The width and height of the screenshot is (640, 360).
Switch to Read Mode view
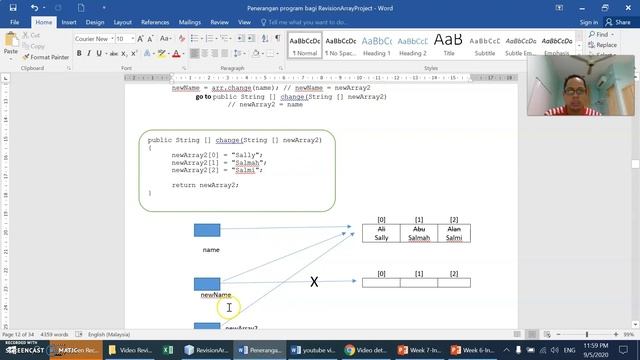(x=517, y=334)
